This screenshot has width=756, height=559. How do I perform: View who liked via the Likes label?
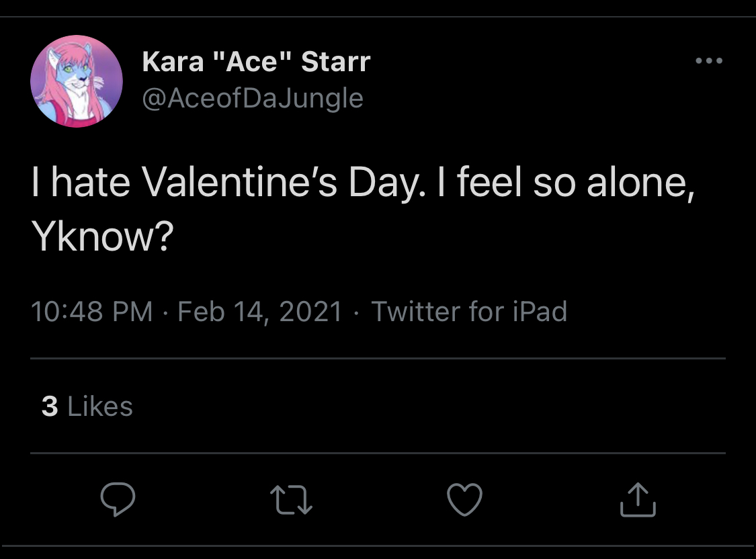click(100, 406)
